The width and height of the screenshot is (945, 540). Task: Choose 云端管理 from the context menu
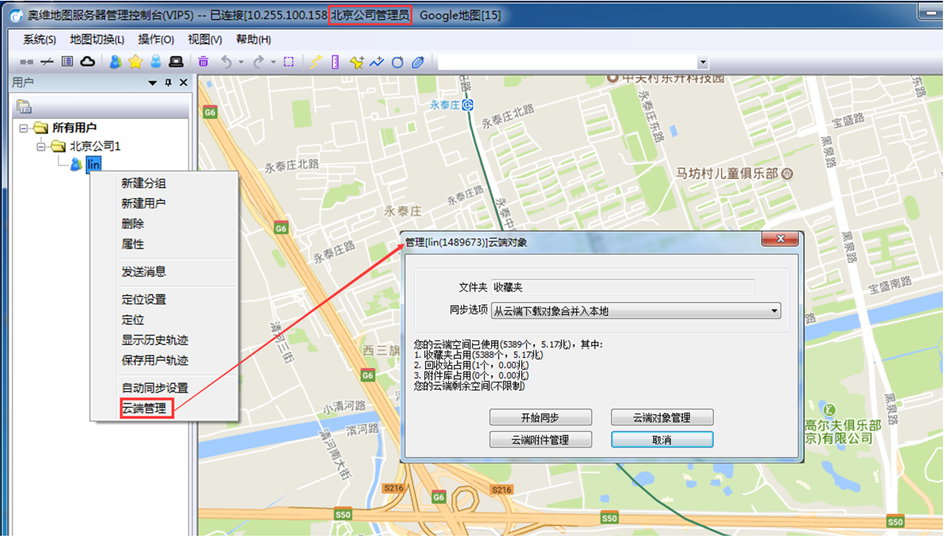pos(144,409)
